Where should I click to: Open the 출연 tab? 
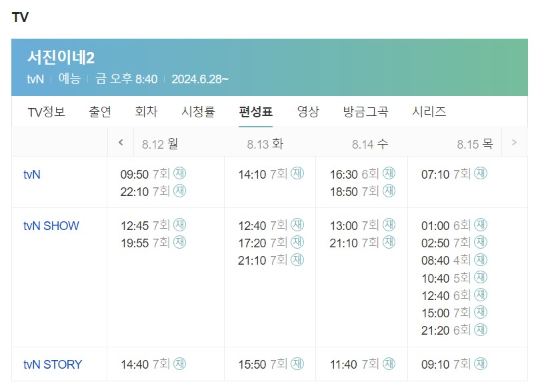tap(100, 111)
